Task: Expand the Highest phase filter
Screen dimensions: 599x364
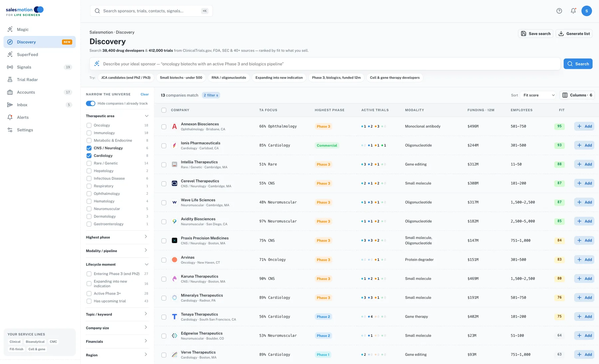Action: pos(146,237)
